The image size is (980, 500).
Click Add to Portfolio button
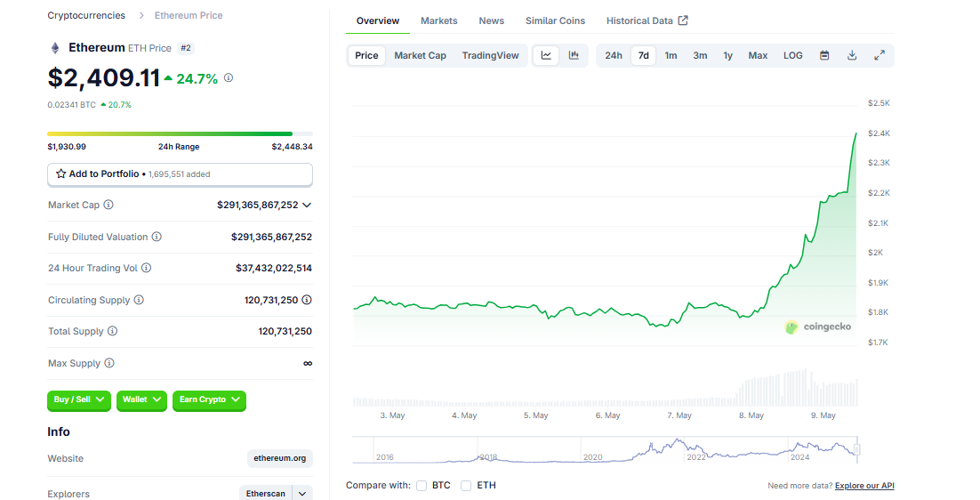click(x=180, y=174)
